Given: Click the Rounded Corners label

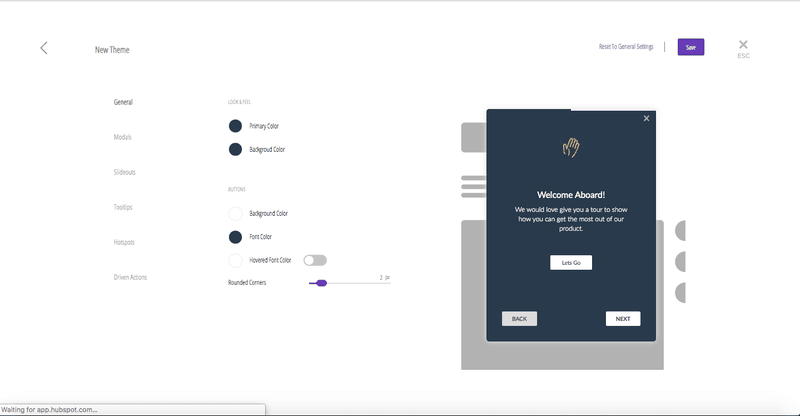Looking at the screenshot, I should [x=247, y=282].
